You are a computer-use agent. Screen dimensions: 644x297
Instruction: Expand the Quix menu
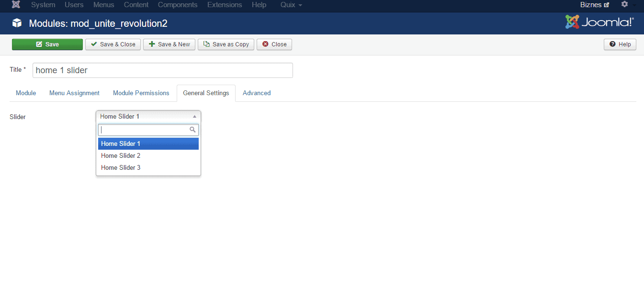291,5
